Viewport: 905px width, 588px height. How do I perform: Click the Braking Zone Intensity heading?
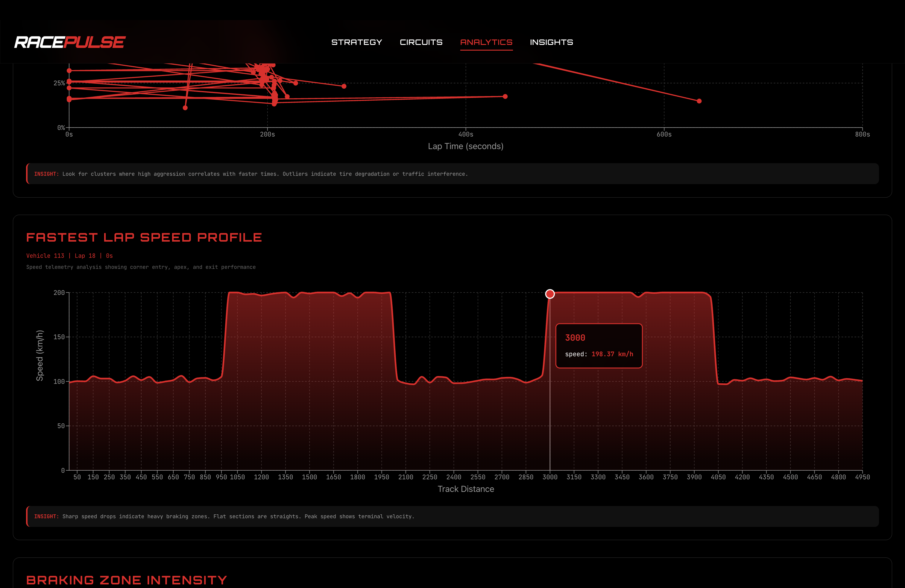127,580
